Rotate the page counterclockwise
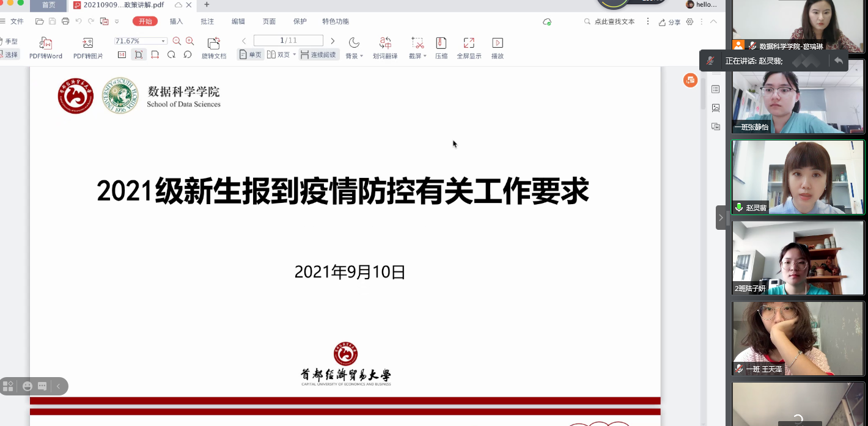 [188, 54]
